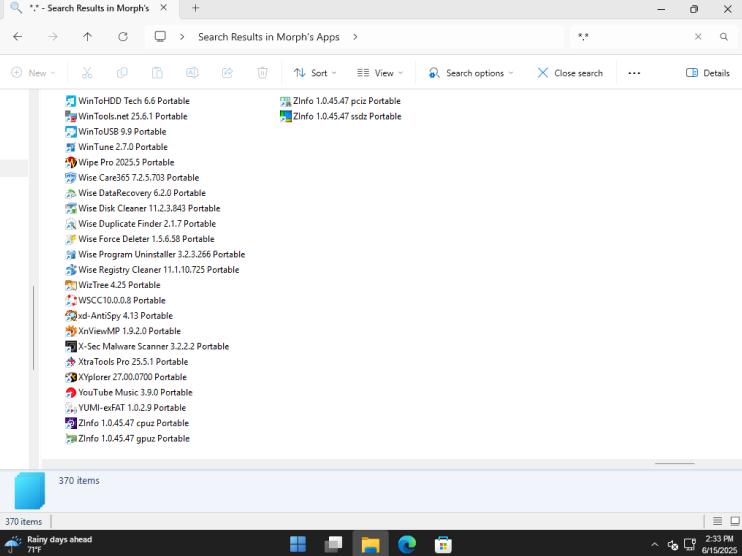Viewport: 742px width, 556px height.
Task: Click the Cut scissors toolbar icon
Action: pyautogui.click(x=87, y=73)
